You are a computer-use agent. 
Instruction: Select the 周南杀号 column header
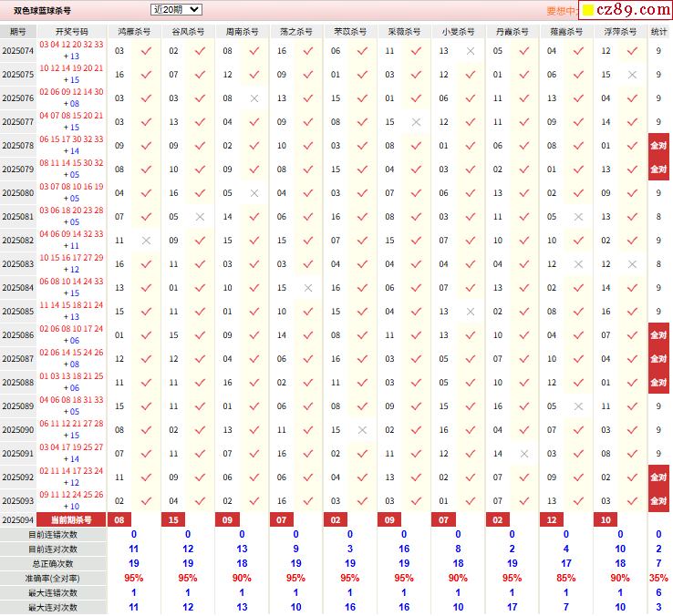tap(242, 32)
